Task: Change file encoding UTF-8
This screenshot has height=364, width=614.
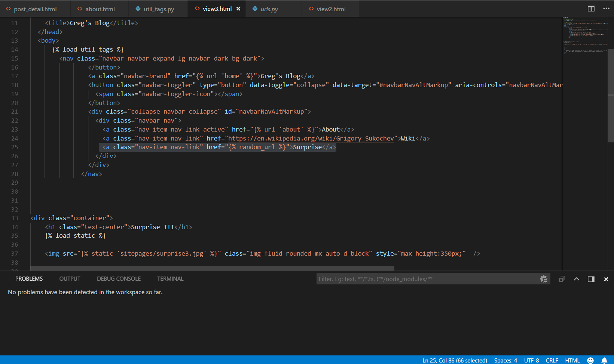Action: (531, 360)
